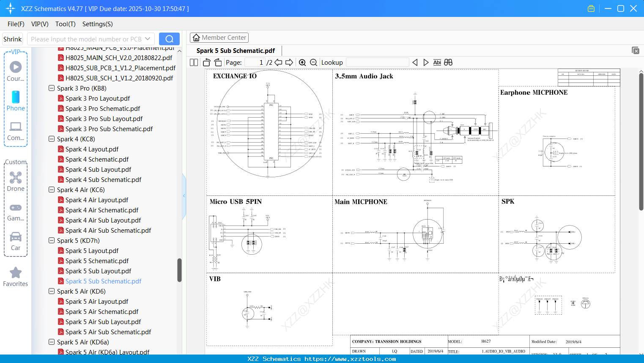Click the print icon in the title bar
Viewport: 644px width, 363px height.
click(x=591, y=8)
